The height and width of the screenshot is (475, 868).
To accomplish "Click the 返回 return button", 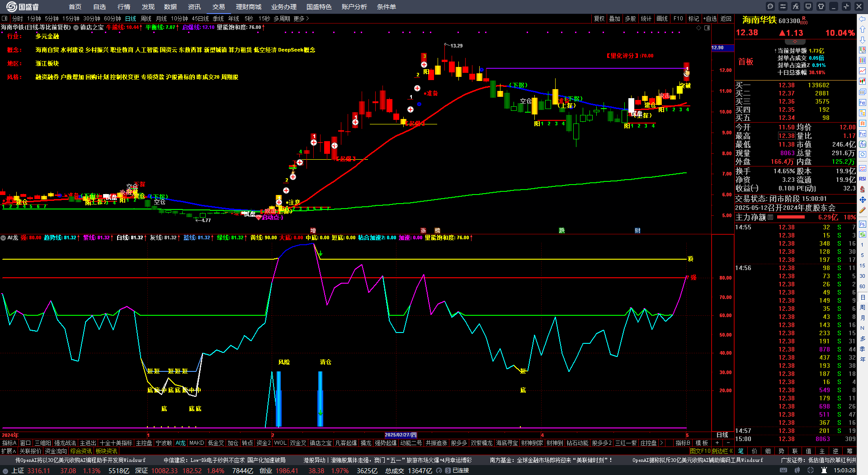I will [726, 19].
